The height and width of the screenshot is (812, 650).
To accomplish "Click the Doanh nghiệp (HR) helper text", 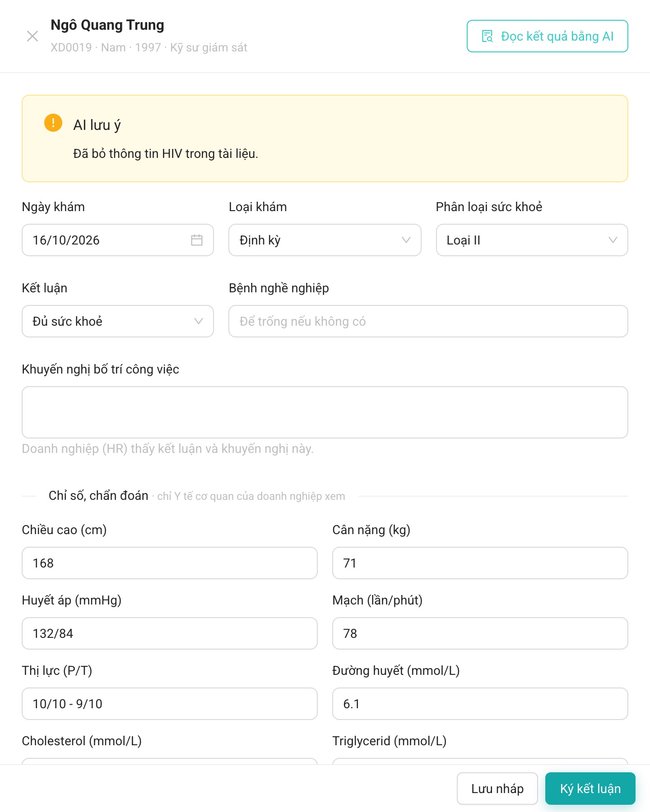I will tap(167, 449).
